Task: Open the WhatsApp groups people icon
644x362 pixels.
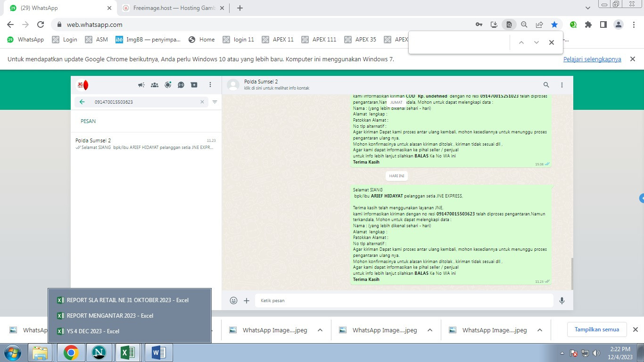Action: click(155, 85)
